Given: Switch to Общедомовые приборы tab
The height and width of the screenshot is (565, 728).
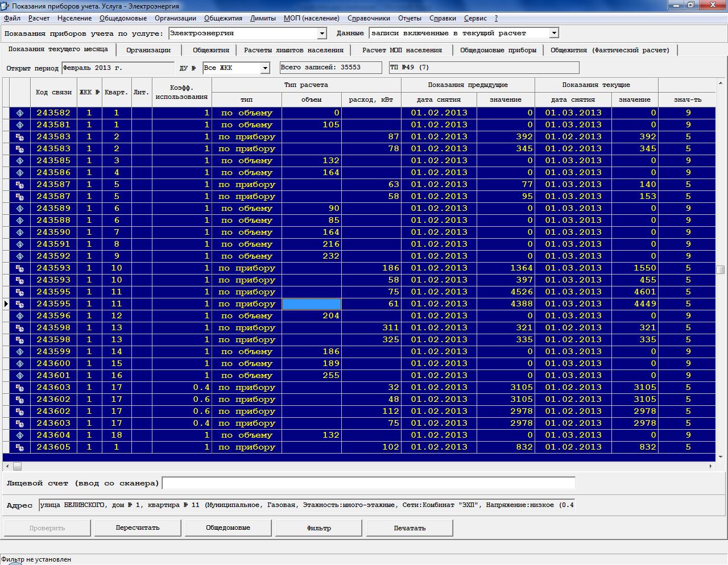Looking at the screenshot, I should [498, 50].
